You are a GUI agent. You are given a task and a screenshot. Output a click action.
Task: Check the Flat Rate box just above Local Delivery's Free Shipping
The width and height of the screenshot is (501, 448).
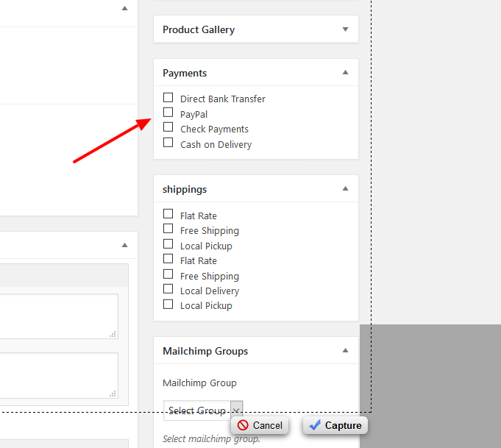pyautogui.click(x=168, y=259)
